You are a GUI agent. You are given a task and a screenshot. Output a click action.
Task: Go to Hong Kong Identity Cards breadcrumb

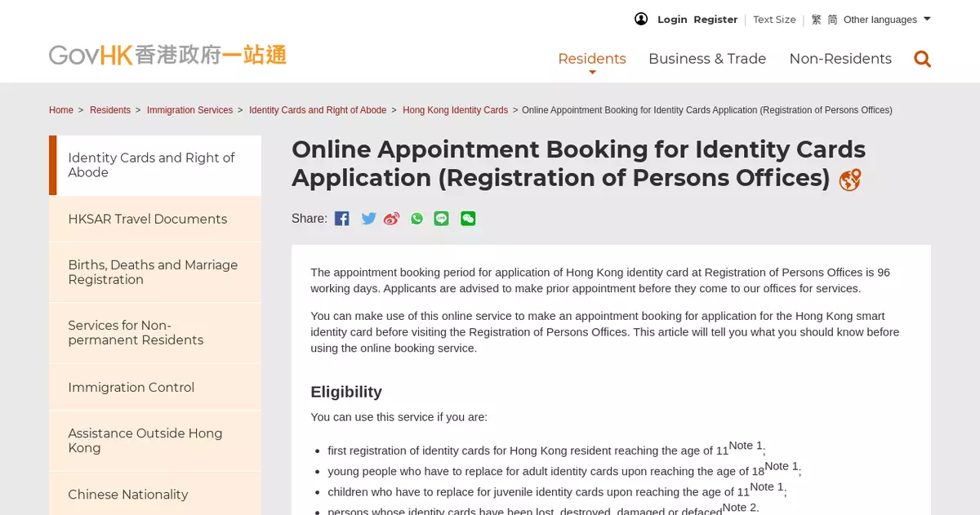(x=455, y=110)
